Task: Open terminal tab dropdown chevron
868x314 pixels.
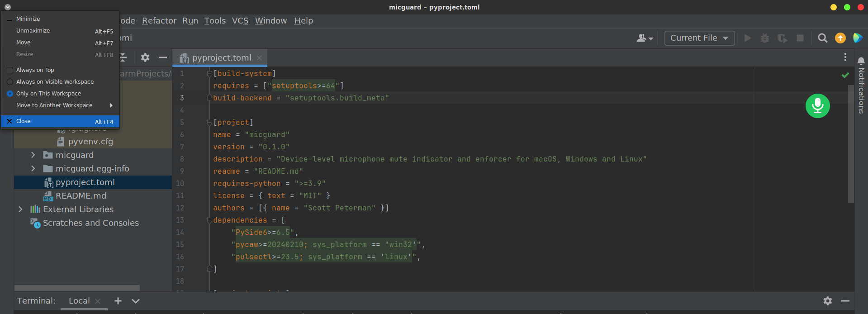Action: (x=135, y=300)
